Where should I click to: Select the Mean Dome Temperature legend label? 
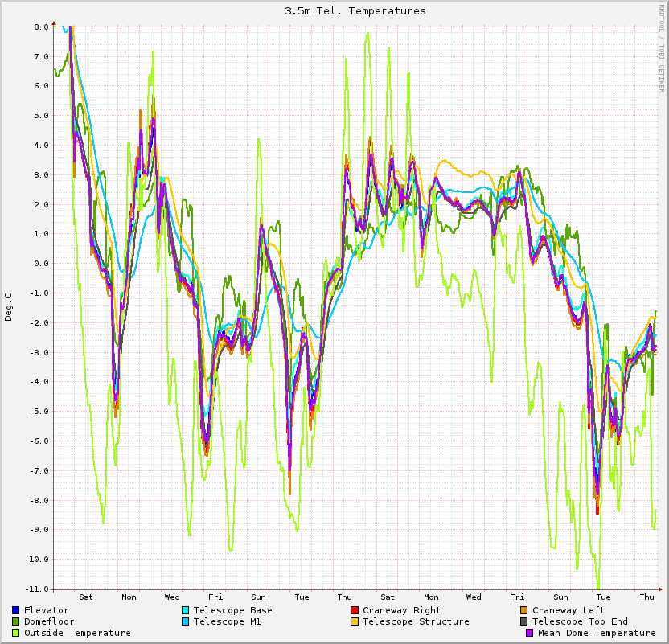597,633
